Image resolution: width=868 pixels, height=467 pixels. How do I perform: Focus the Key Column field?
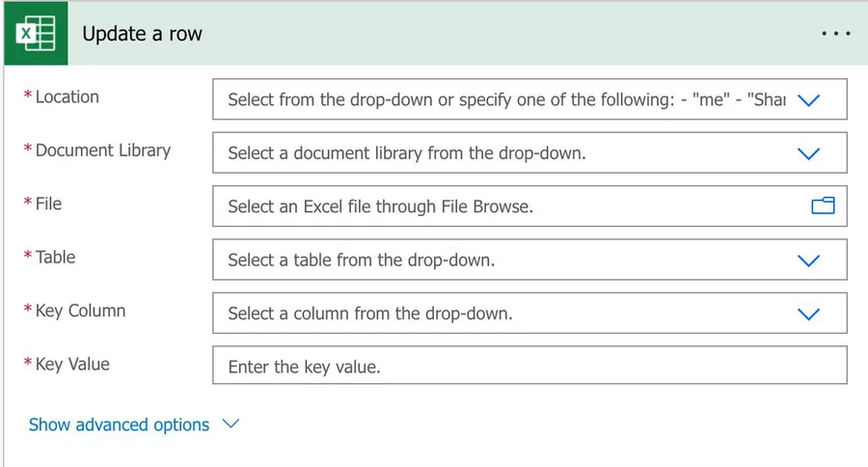(x=502, y=314)
